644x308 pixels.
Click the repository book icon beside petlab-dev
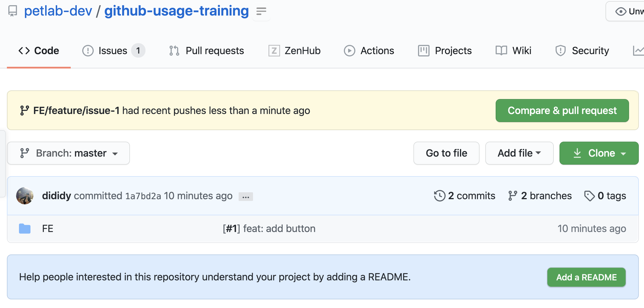tap(13, 11)
